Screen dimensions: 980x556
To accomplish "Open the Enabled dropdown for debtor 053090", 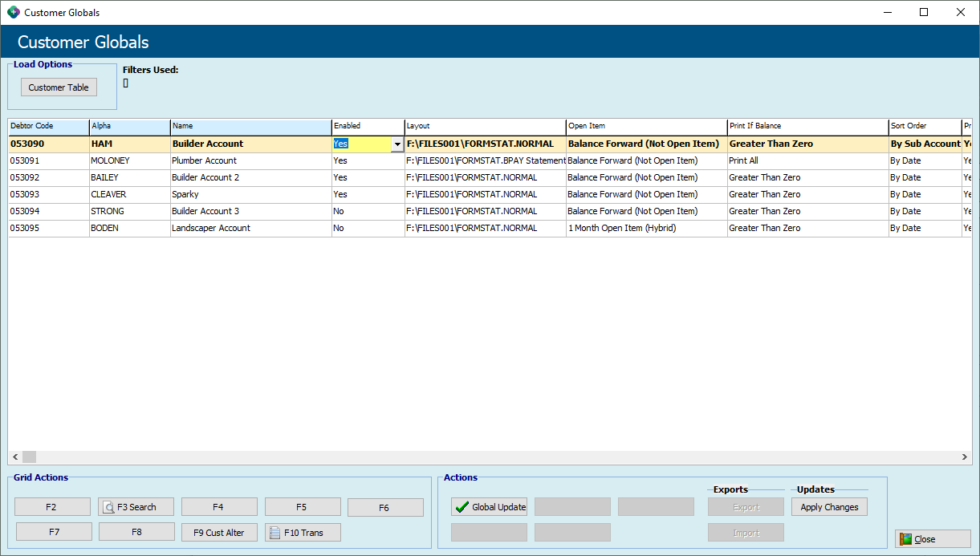I will tap(397, 144).
